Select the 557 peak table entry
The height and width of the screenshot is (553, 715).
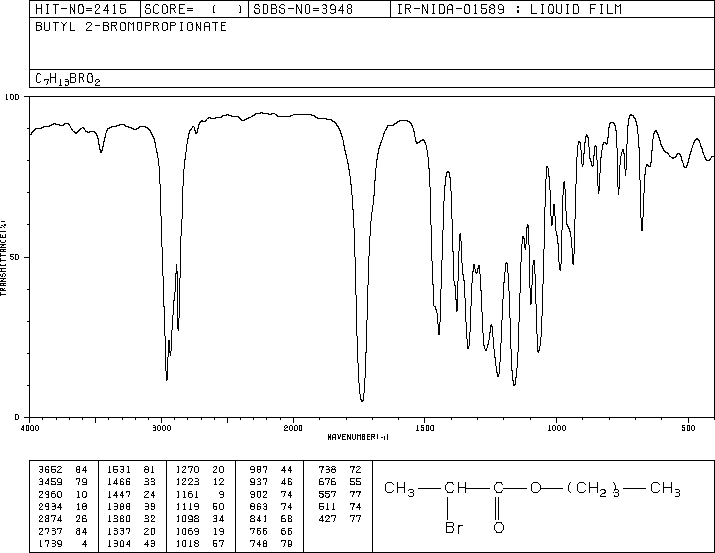click(x=340, y=494)
